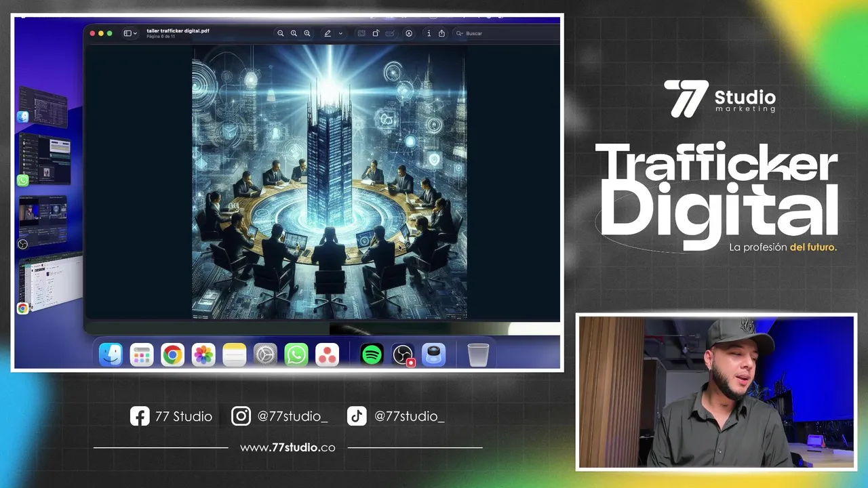Open the form filling toolbar icon
Screen dimensions: 868x488
pos(390,33)
